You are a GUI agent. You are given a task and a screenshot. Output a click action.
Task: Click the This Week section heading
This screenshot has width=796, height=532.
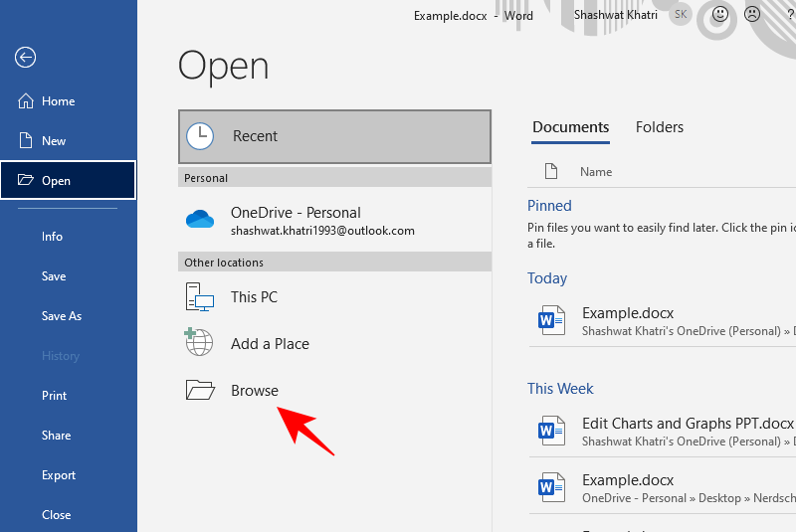click(x=560, y=389)
